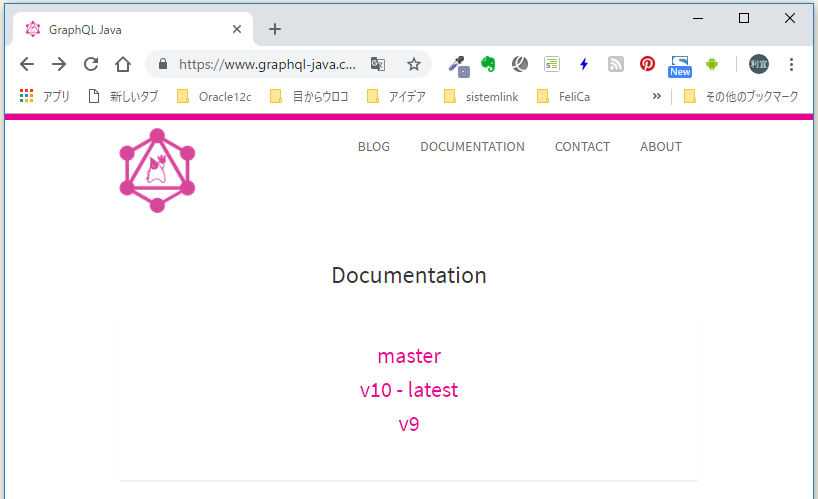
Task: Open the CONTACT navigation item
Action: [582, 147]
